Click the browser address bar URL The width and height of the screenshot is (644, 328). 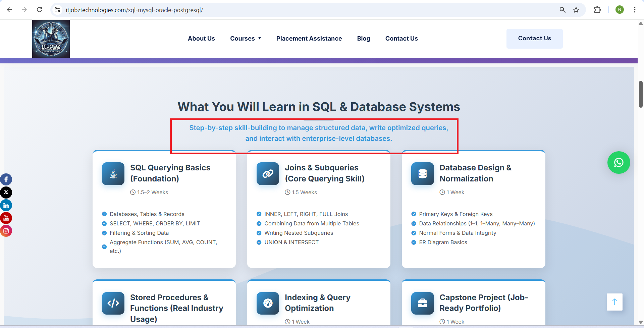pyautogui.click(x=134, y=10)
